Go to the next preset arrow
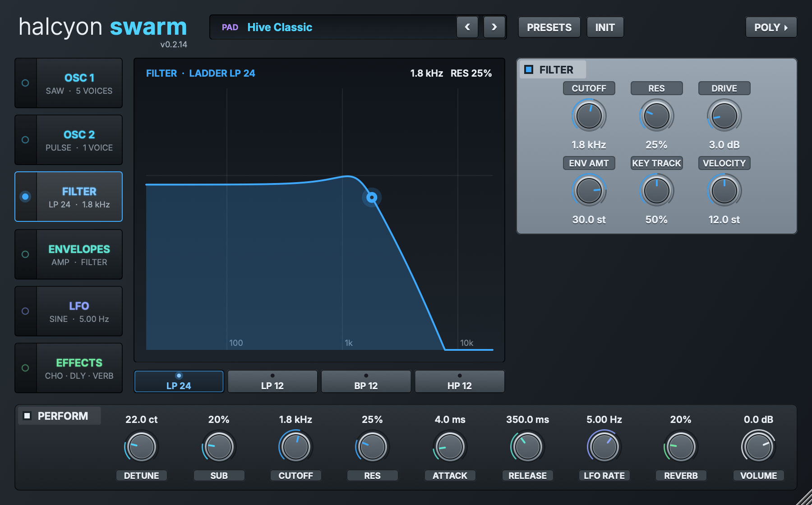 (494, 27)
